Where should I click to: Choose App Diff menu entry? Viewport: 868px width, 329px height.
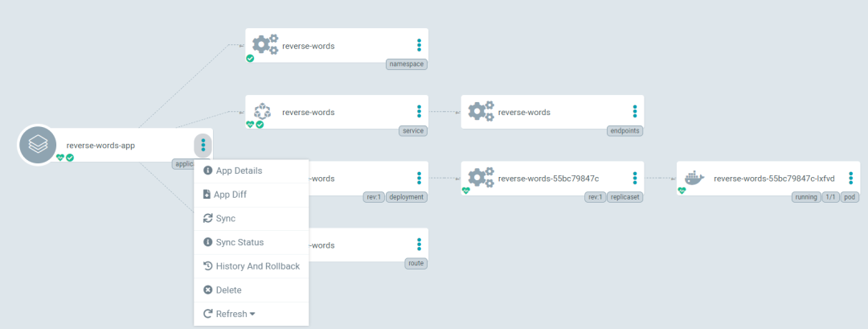231,194
